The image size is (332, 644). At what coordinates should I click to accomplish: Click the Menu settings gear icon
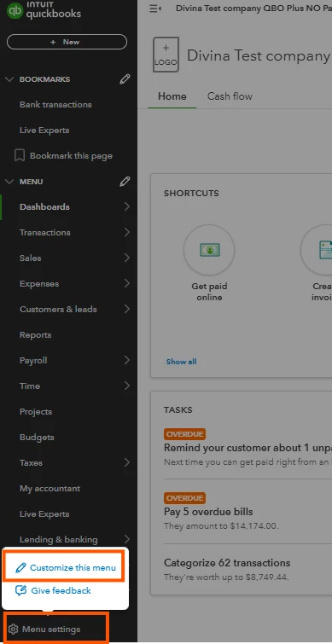click(x=13, y=629)
